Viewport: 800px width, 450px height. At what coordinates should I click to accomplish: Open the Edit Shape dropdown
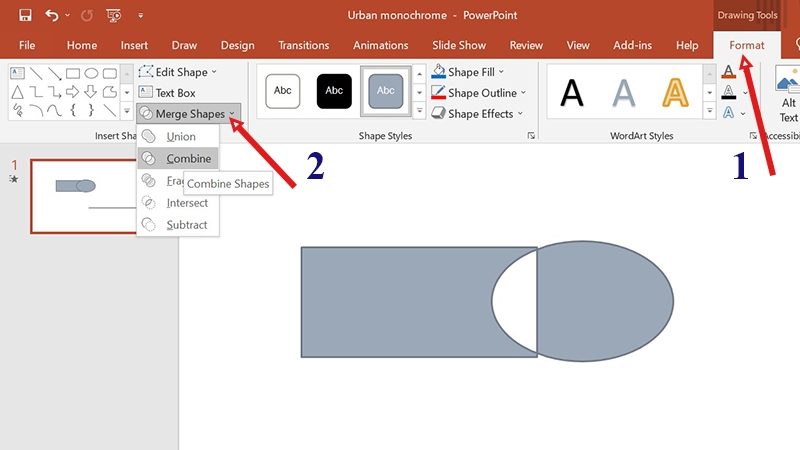point(178,72)
